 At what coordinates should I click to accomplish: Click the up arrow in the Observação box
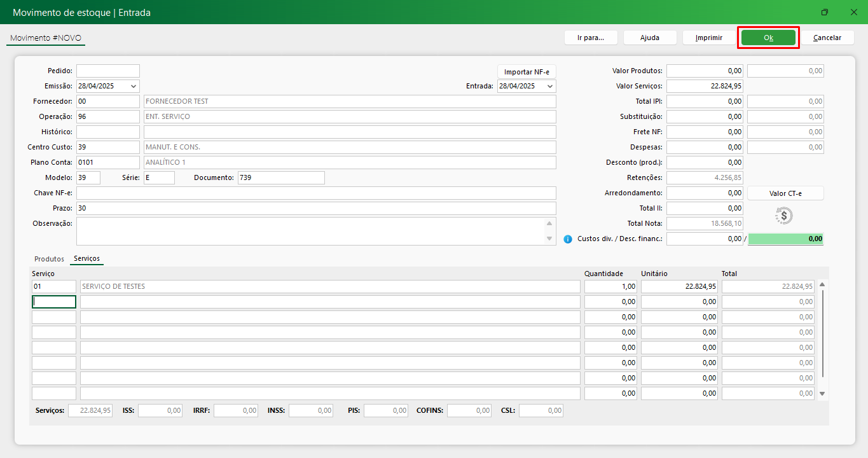[549, 223]
